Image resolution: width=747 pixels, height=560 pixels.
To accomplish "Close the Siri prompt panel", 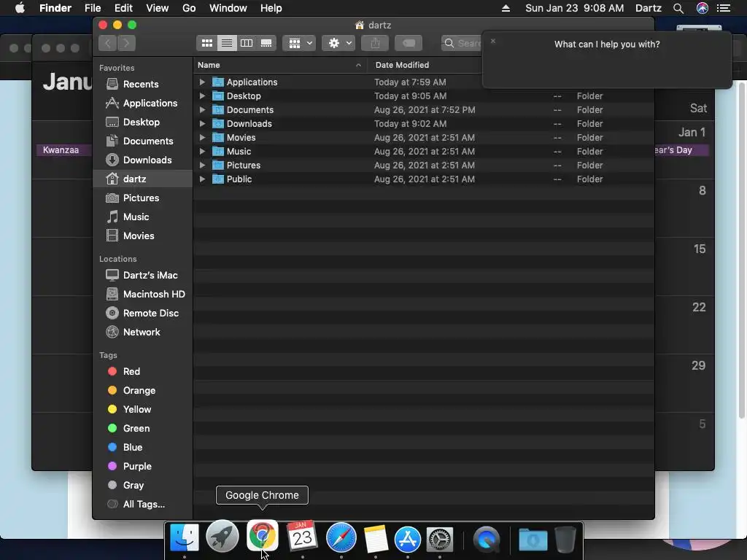I will coord(493,41).
